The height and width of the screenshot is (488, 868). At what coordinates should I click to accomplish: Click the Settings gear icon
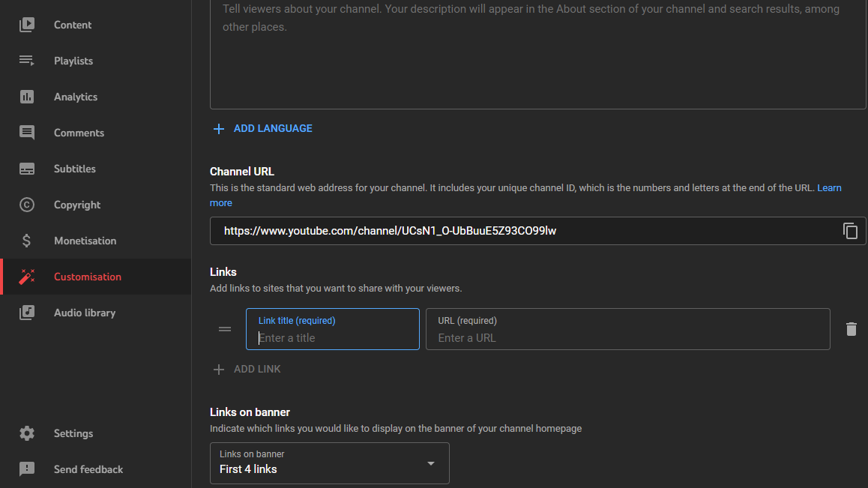(x=26, y=433)
